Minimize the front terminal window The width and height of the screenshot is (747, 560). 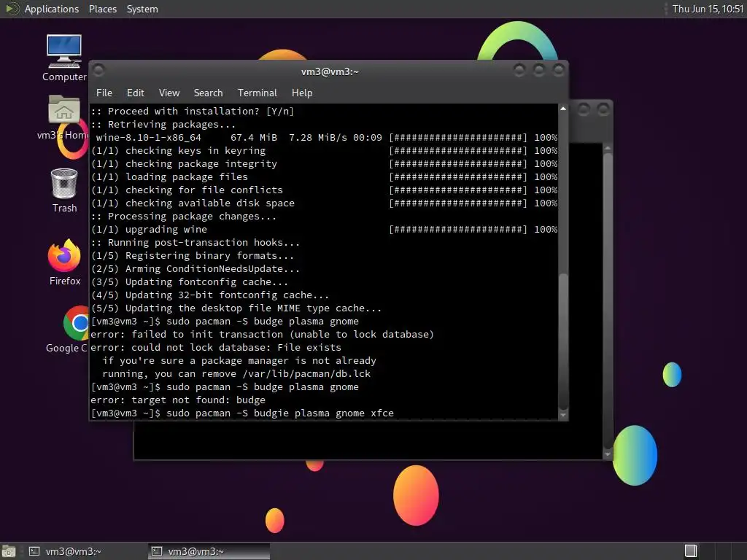[519, 71]
